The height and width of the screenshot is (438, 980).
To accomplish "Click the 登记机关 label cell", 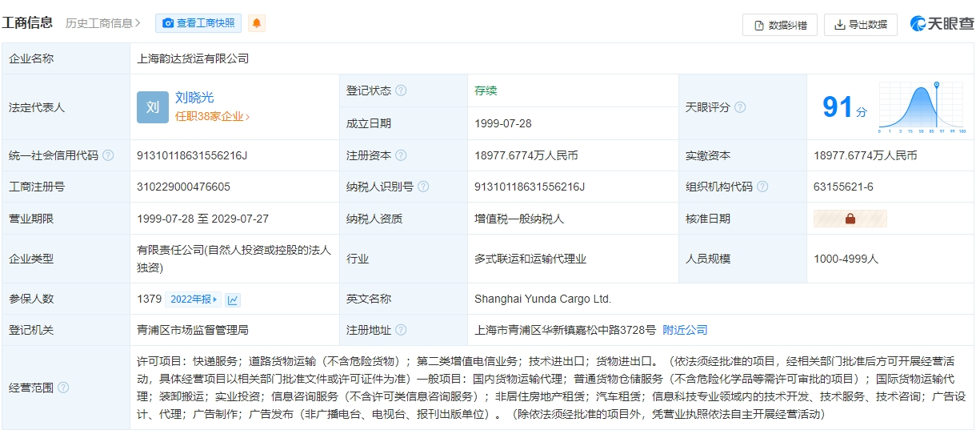I will point(66,330).
